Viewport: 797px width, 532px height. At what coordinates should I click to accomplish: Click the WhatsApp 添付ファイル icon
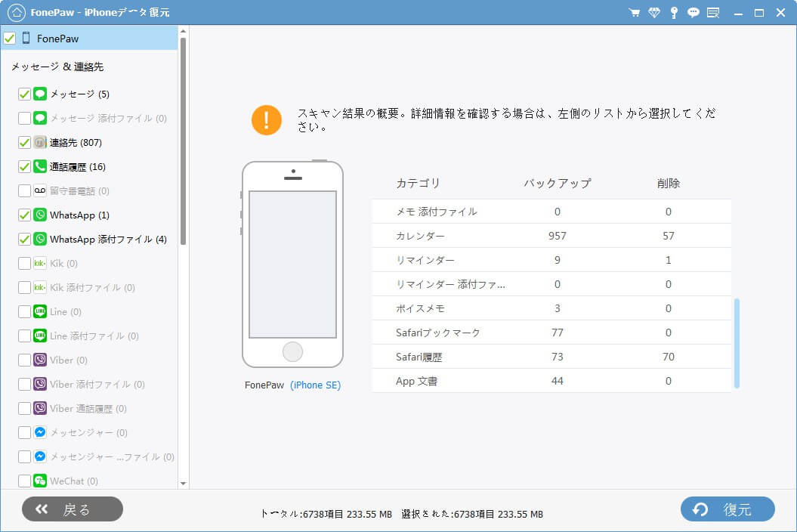click(40, 239)
